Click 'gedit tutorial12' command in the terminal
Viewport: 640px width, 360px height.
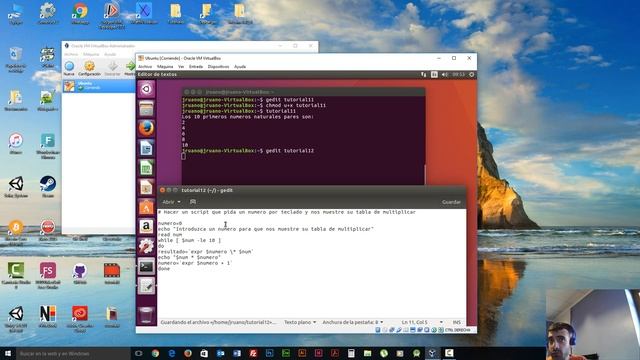pos(289,151)
